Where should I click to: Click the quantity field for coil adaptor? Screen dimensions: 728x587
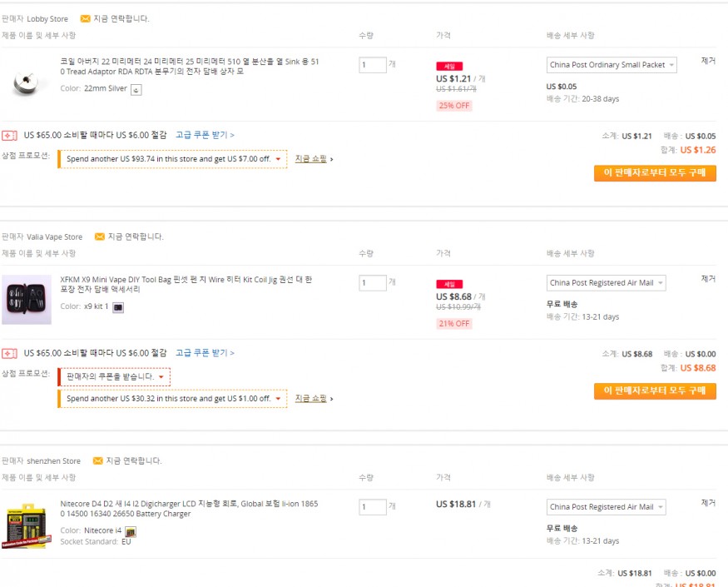click(373, 65)
